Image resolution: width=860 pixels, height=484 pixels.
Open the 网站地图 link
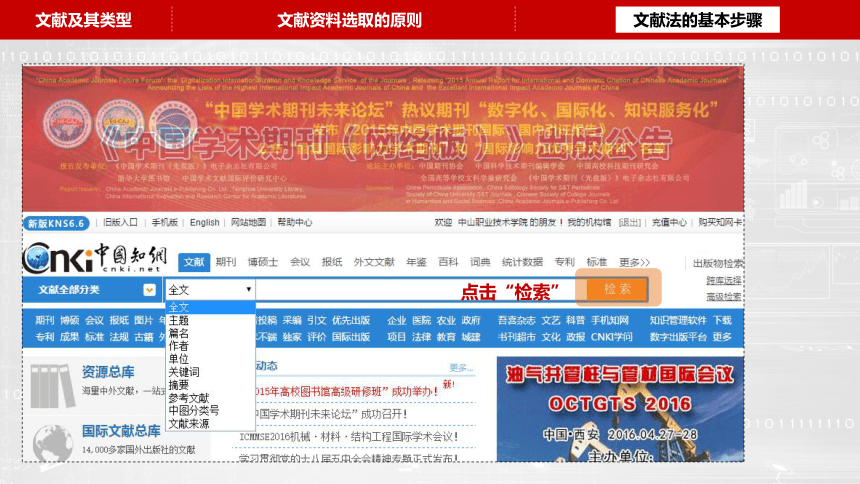pyautogui.click(x=248, y=222)
